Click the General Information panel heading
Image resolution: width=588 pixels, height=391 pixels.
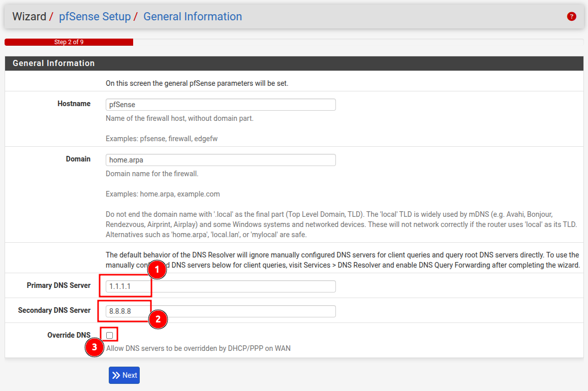coord(54,63)
